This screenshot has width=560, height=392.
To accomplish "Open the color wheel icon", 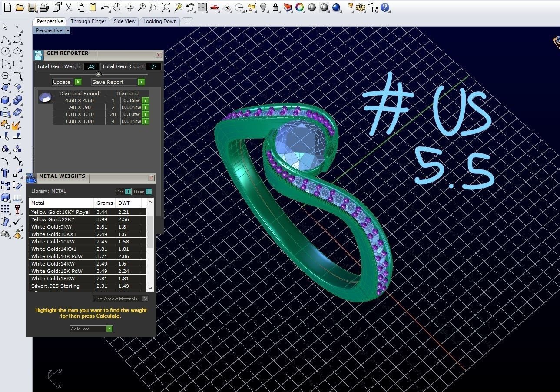I will pos(299,7).
